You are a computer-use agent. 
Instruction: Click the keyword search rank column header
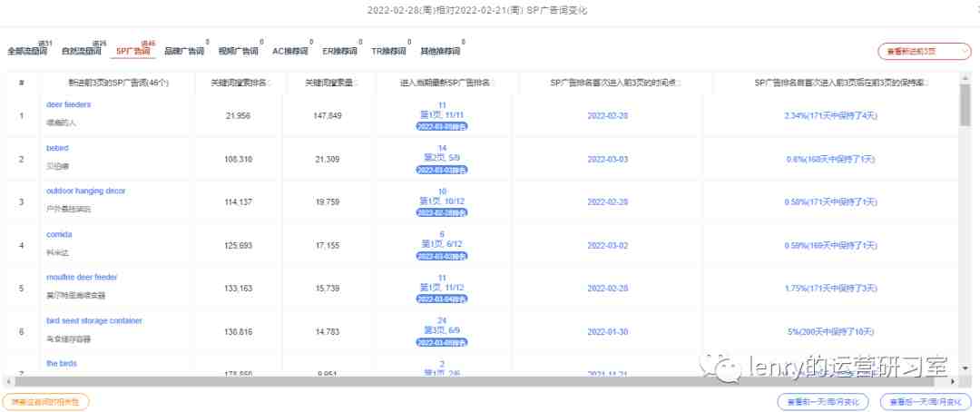pos(240,83)
